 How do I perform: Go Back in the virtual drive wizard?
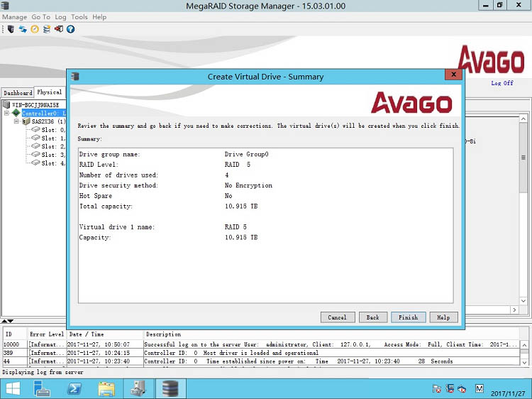373,317
